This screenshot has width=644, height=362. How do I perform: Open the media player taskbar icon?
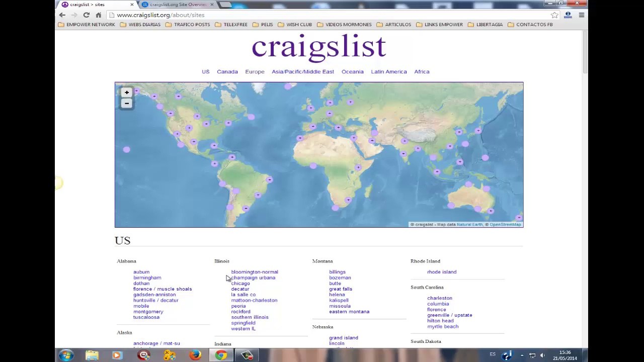(117, 355)
